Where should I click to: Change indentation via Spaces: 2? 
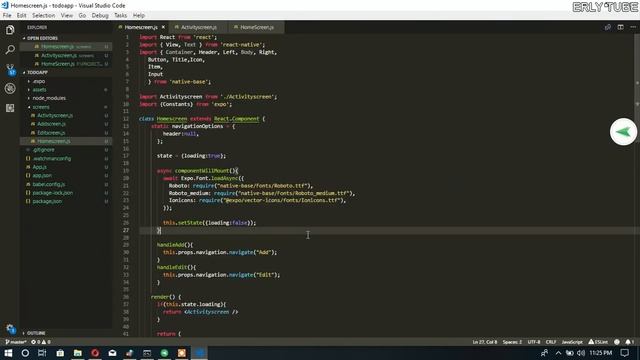tap(512, 342)
